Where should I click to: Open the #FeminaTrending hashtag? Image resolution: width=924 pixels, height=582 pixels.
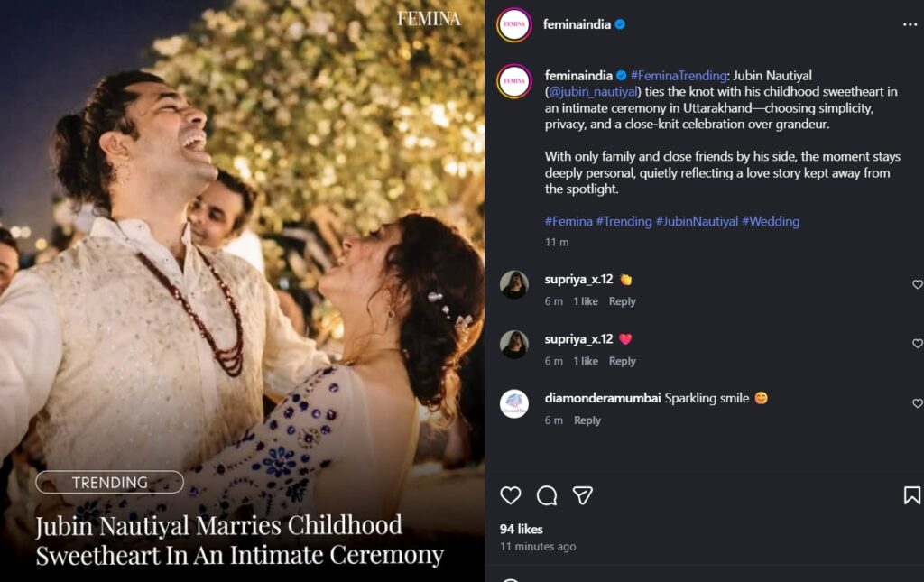pyautogui.click(x=678, y=76)
